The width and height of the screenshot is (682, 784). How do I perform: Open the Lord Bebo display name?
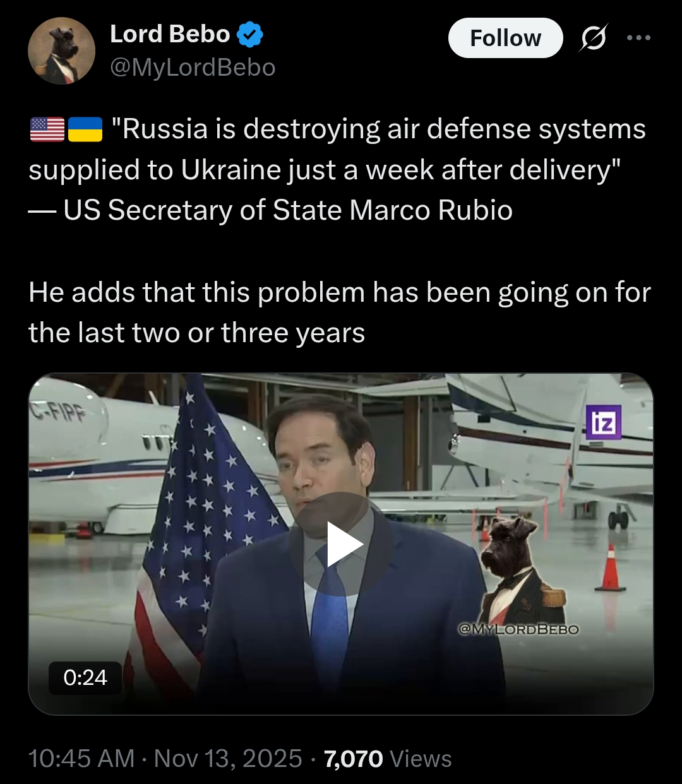point(170,34)
